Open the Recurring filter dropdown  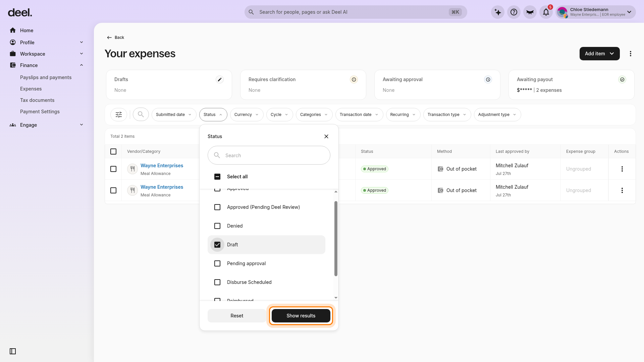pyautogui.click(x=403, y=115)
